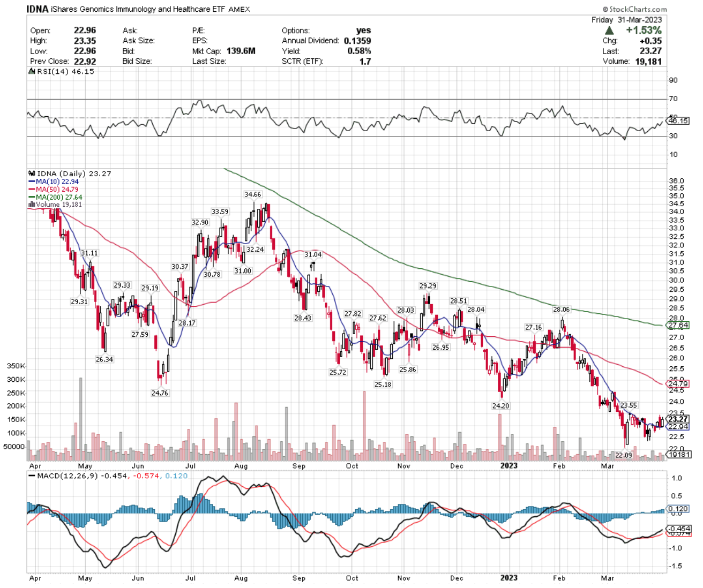Click the Annual Dividend value 0.1359
The width and height of the screenshot is (703, 588).
tap(357, 41)
